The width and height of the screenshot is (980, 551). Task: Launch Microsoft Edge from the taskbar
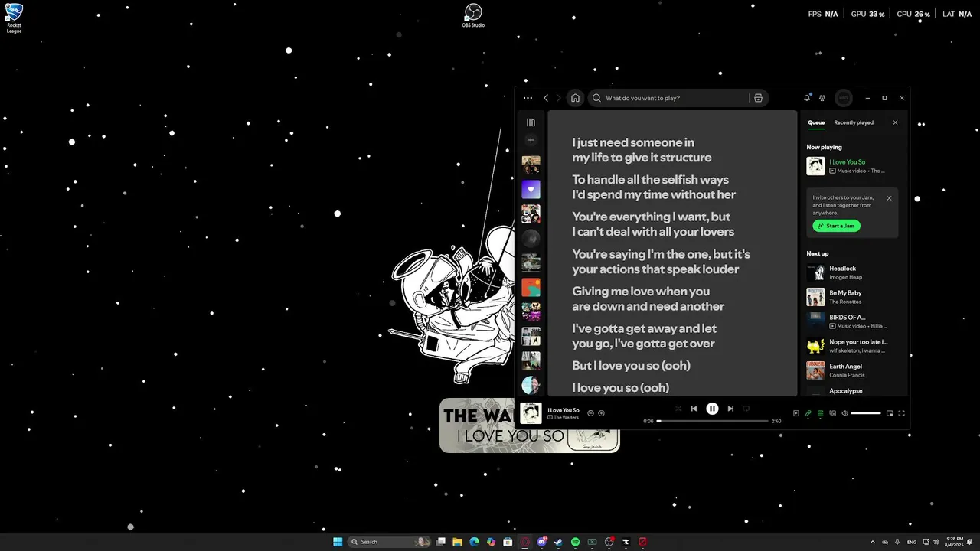tap(474, 542)
